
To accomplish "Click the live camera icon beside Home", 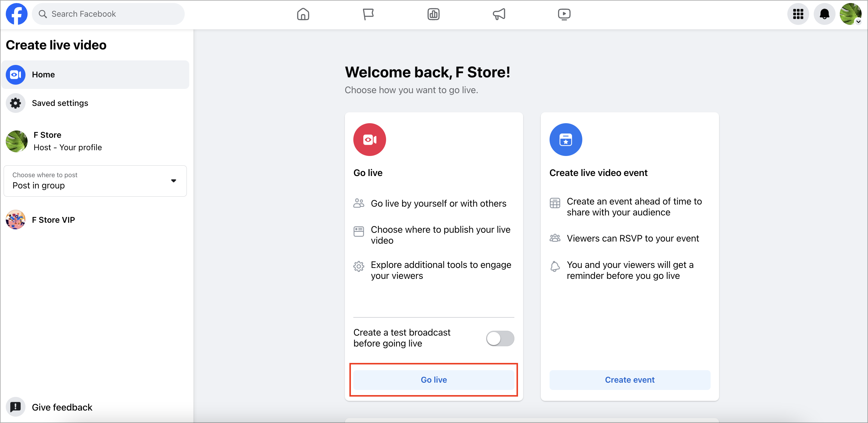I will click(15, 74).
